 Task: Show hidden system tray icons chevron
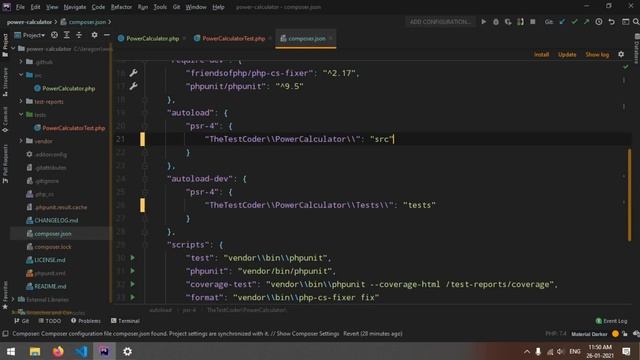(x=527, y=351)
